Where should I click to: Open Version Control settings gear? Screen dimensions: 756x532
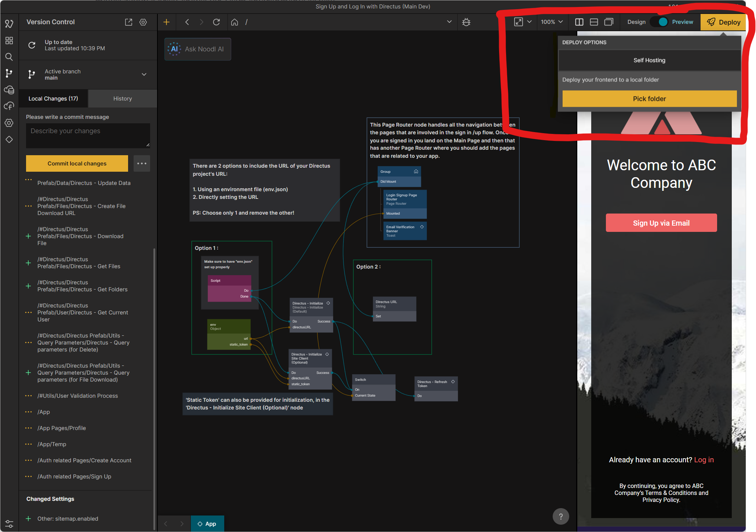tap(143, 22)
